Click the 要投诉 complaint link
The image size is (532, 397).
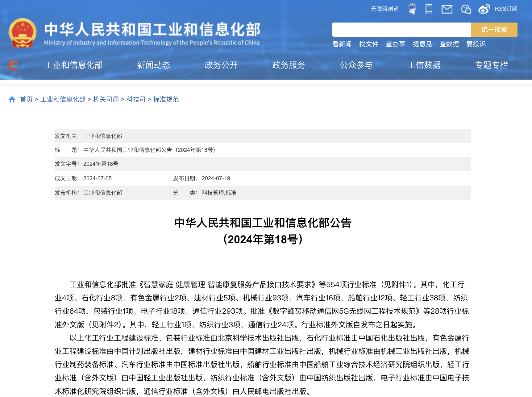coord(476,44)
